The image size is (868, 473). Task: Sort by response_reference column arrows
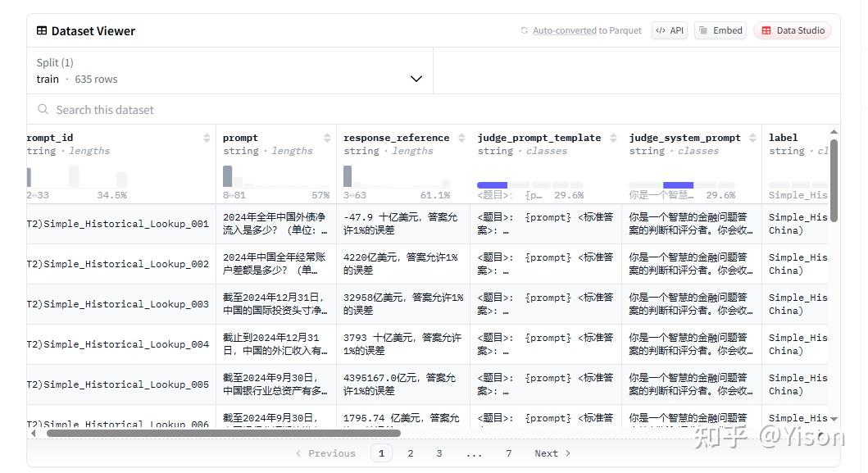(461, 138)
